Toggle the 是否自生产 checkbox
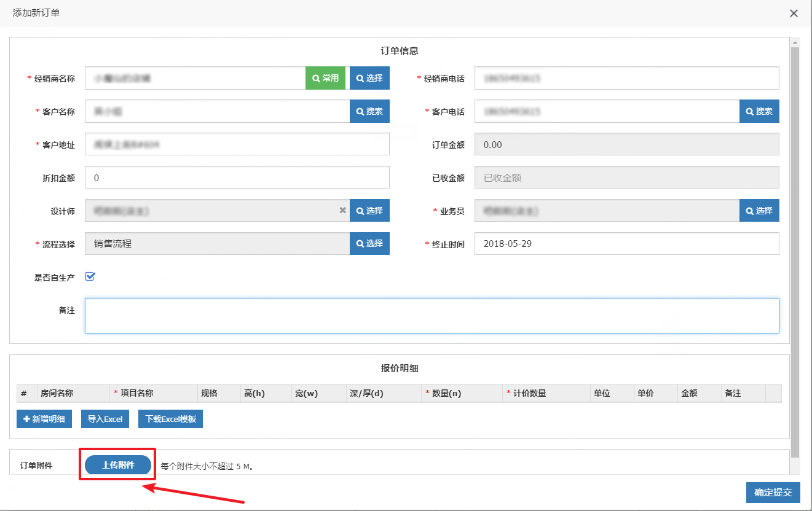The height and width of the screenshot is (511, 812). coord(90,276)
